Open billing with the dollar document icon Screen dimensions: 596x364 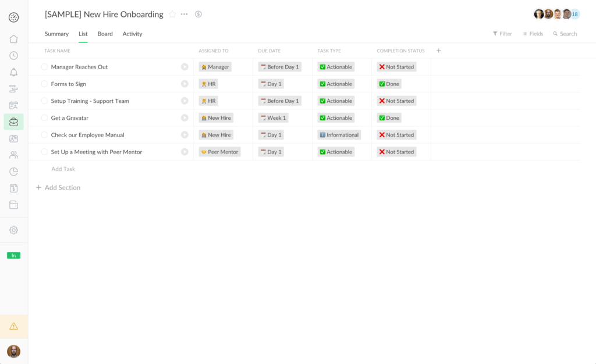coord(13,187)
